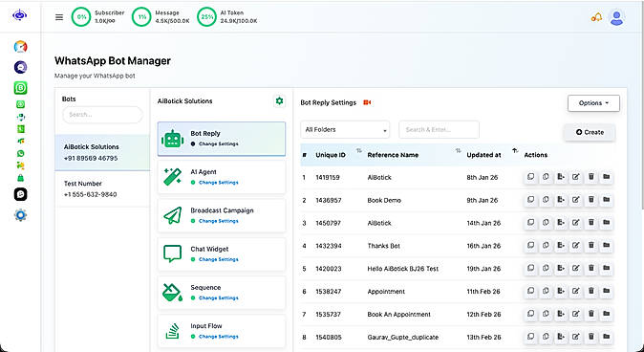Click the date 14th Jan 26

click(x=483, y=223)
